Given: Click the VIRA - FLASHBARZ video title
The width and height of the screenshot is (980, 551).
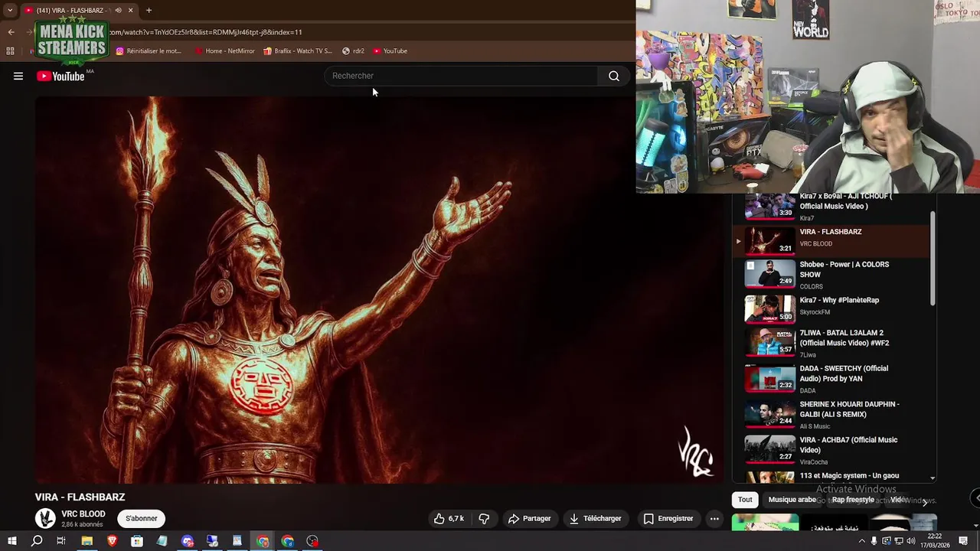Looking at the screenshot, I should [80, 497].
